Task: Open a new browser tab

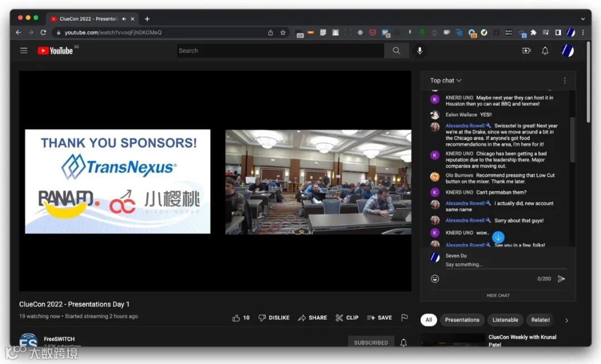Action: point(147,19)
